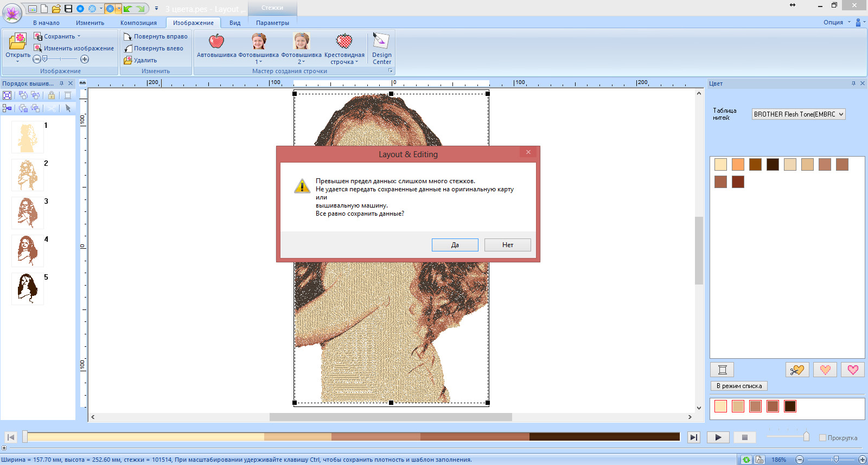Open the Опция menu
This screenshot has height=465, width=868.
click(837, 22)
